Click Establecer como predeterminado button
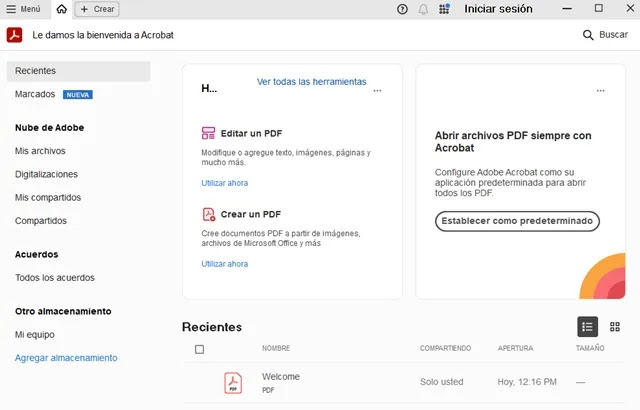 pyautogui.click(x=517, y=221)
